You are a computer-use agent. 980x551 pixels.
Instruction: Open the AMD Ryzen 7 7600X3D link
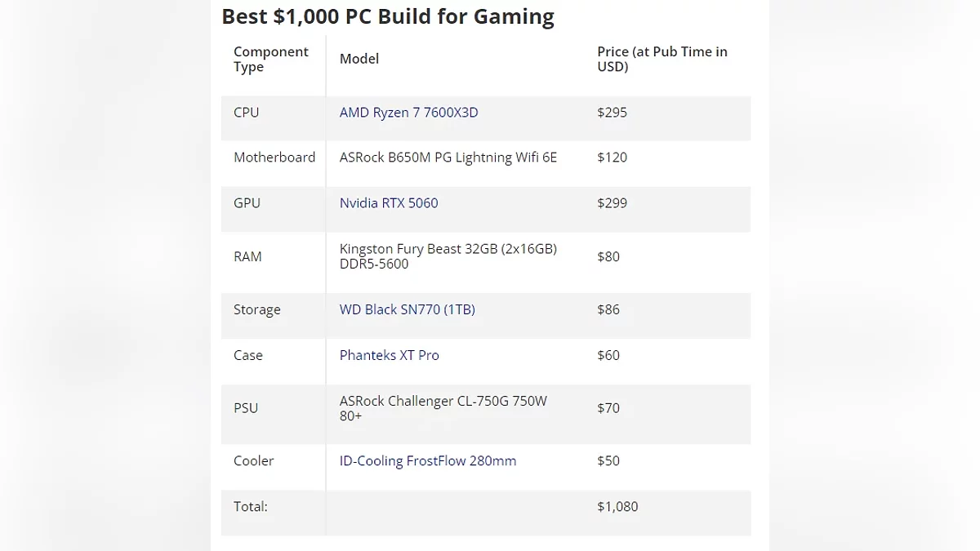[408, 113]
